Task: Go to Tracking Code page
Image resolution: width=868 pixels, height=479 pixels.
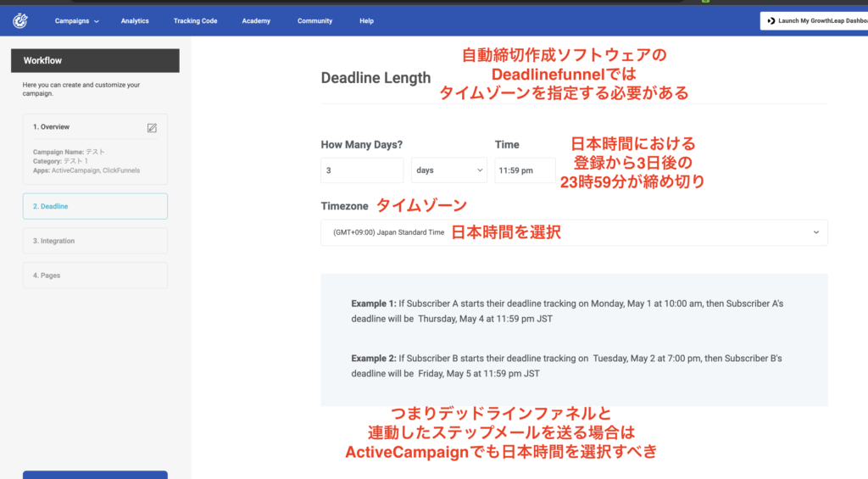Action: pos(196,21)
